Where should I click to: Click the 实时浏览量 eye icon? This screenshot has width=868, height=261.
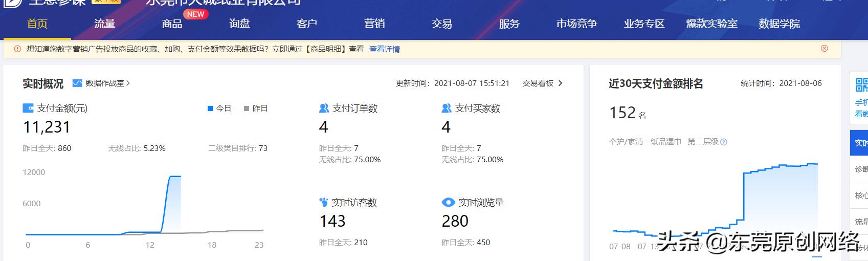[x=448, y=202]
